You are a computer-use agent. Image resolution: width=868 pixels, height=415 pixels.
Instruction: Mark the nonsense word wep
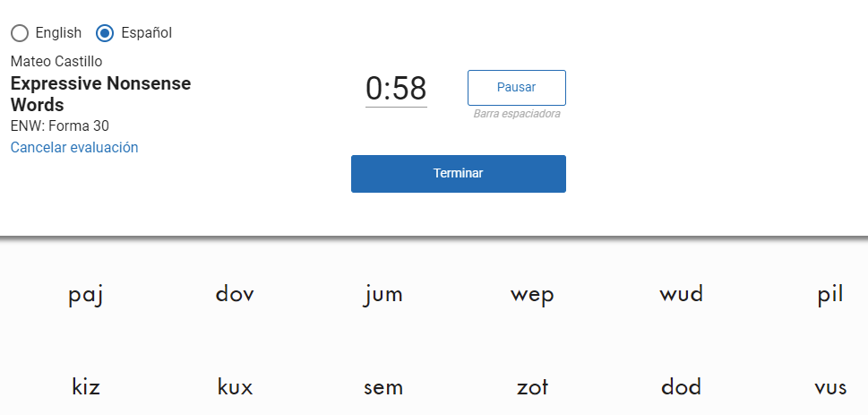pyautogui.click(x=532, y=295)
